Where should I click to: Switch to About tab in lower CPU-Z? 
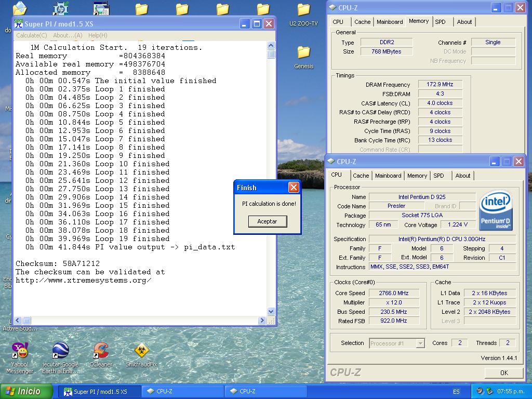click(463, 176)
